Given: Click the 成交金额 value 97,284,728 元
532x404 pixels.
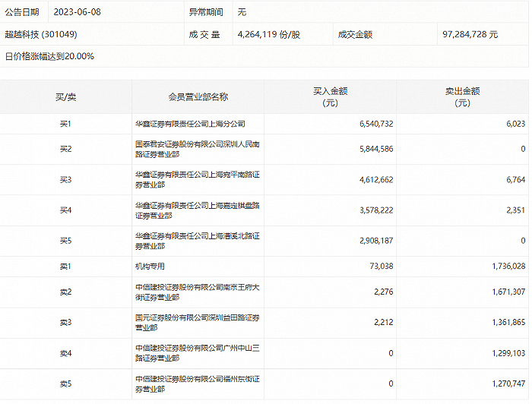Looking at the screenshot, I should [x=470, y=34].
